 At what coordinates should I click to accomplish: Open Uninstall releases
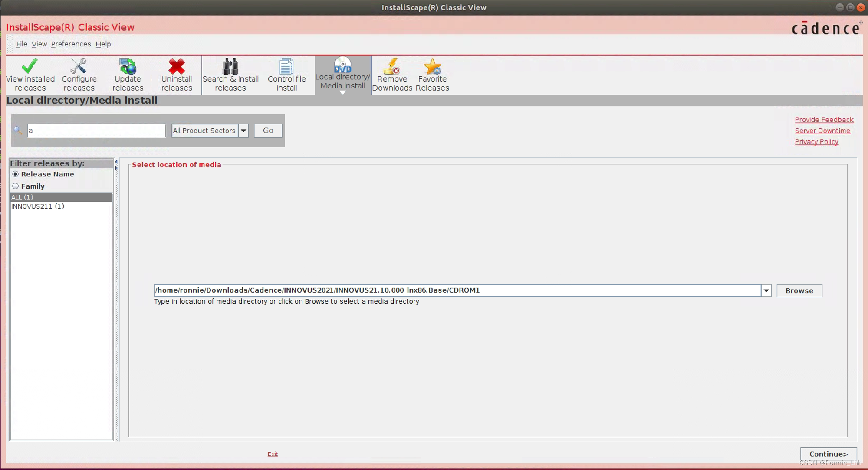[177, 75]
